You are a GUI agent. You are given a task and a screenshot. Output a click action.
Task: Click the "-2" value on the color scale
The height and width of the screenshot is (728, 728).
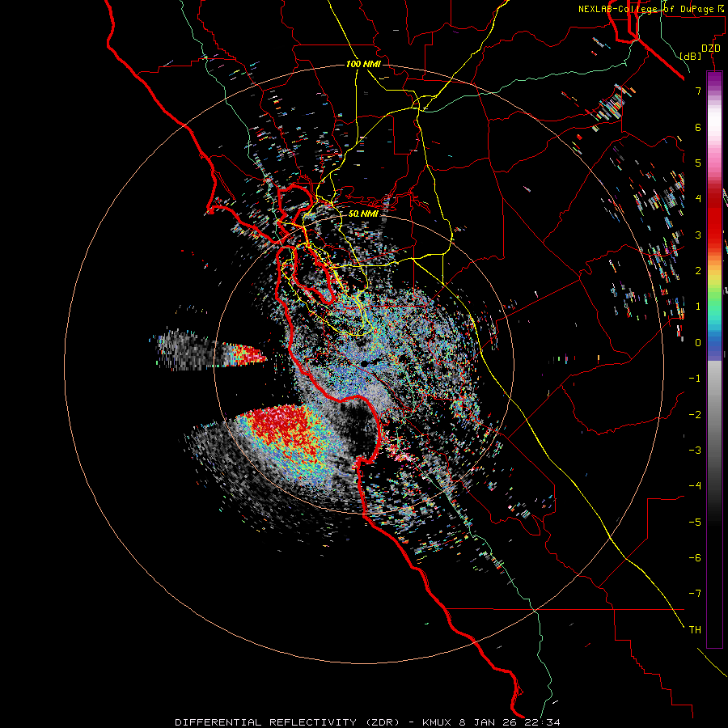click(695, 415)
